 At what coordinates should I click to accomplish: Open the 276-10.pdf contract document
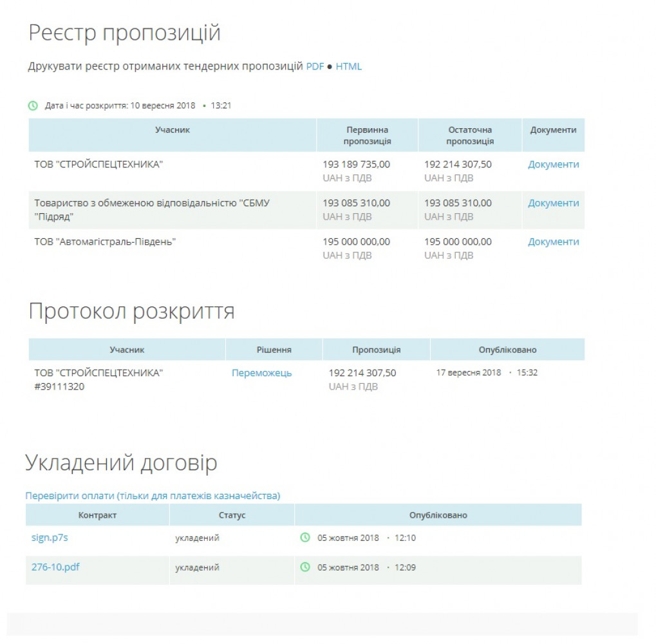tap(55, 567)
